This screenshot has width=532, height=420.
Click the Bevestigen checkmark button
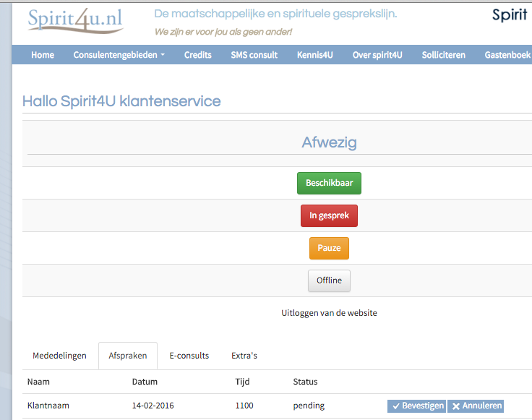(416, 406)
